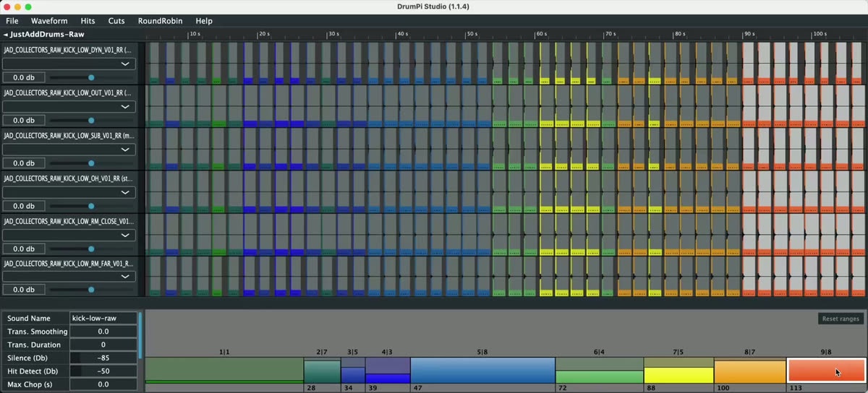868x393 pixels.
Task: Click the KICK_LOW_SUB 0.0 db field
Action: point(24,163)
